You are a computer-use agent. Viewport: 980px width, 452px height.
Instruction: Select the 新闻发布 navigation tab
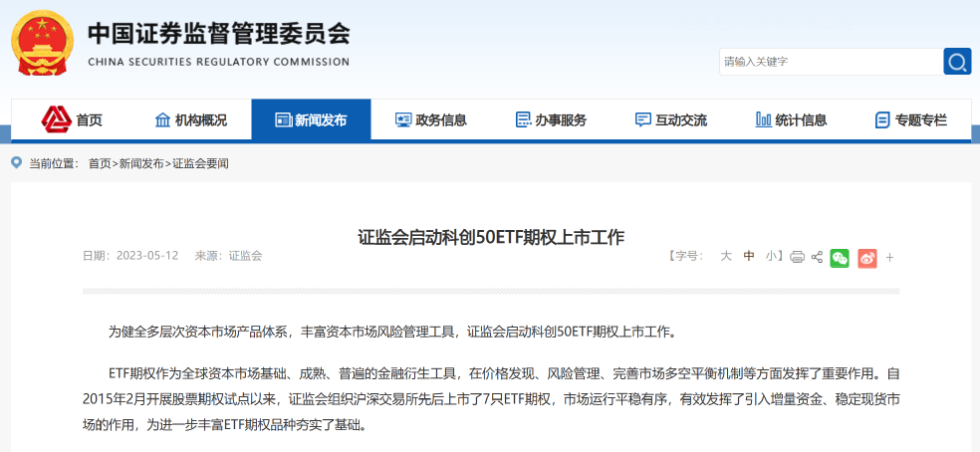[x=311, y=119]
